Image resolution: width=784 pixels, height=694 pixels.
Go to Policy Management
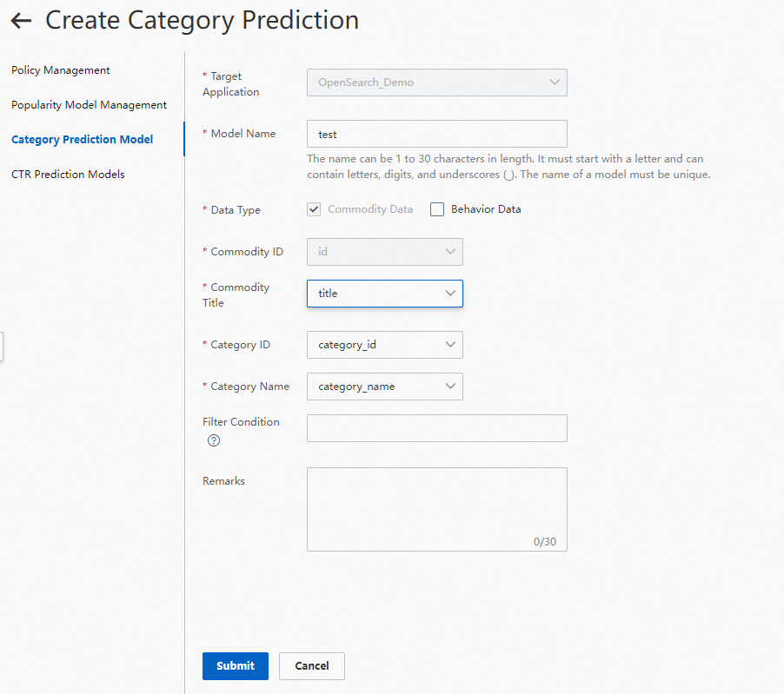(x=61, y=70)
